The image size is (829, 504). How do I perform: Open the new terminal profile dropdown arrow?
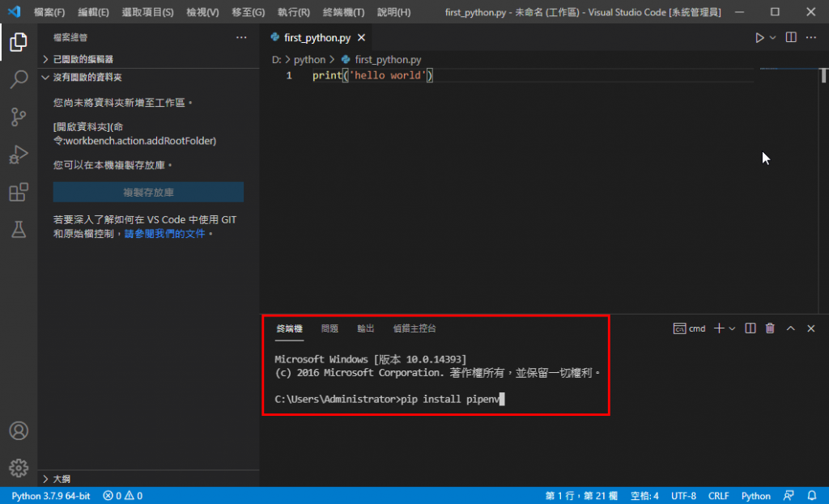(732, 328)
